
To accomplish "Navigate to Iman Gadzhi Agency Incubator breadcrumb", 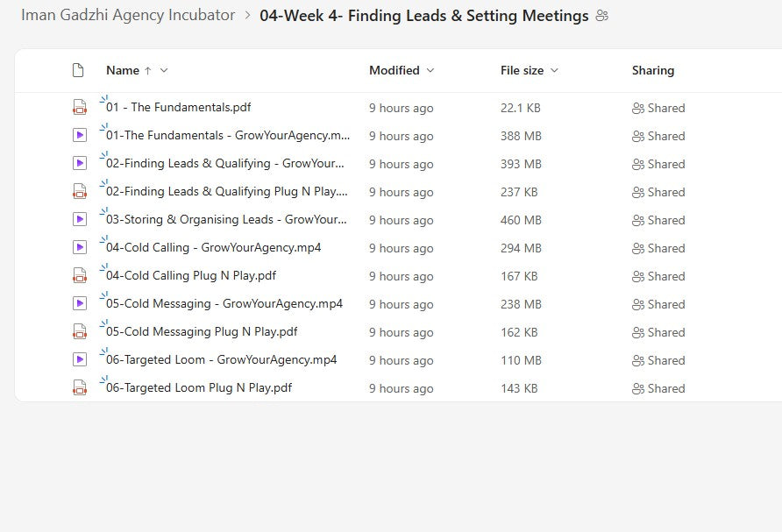I will (128, 16).
